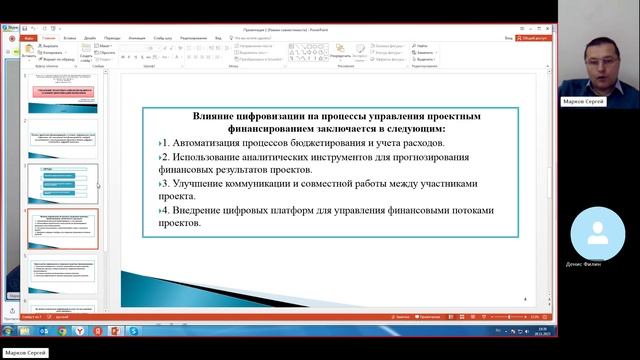Screen dimensions: 640x360
Task: Click Копировать (copy) in clipboard group
Action: point(51,53)
